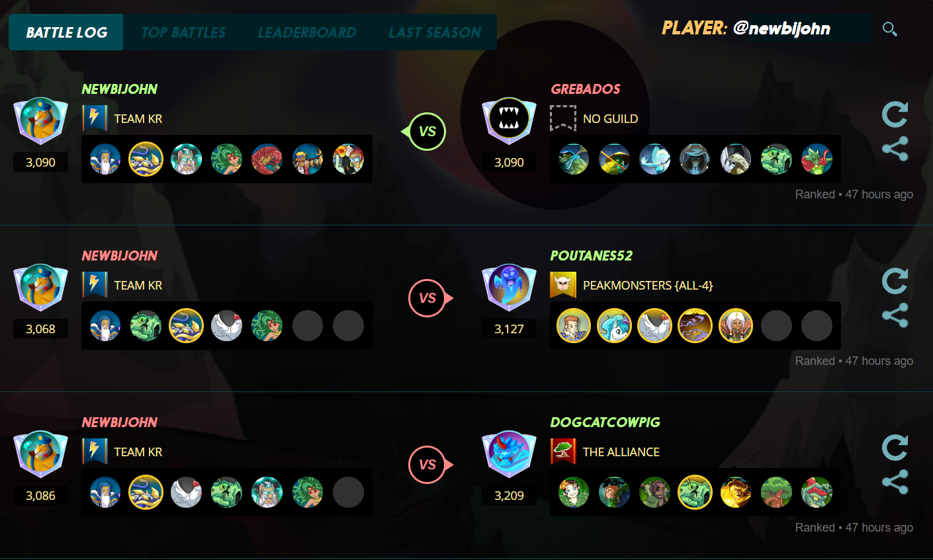
Task: Select the Battle Log tab
Action: (x=66, y=32)
